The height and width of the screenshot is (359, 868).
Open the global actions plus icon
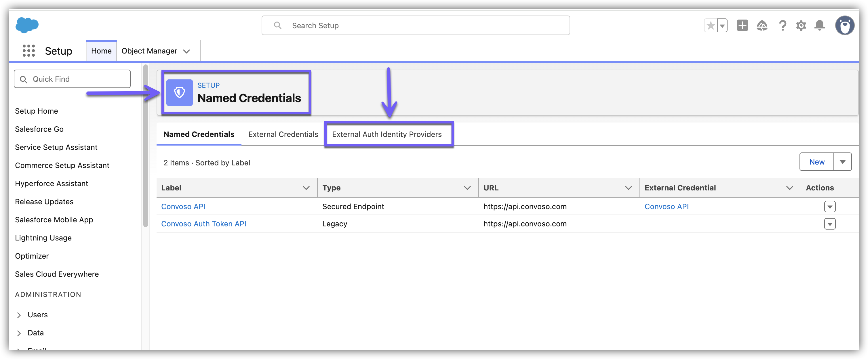point(742,26)
